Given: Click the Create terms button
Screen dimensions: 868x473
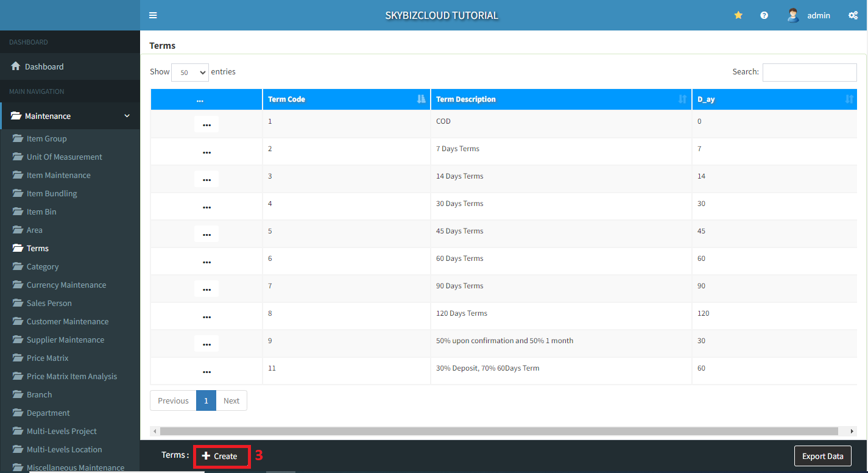Looking at the screenshot, I should tap(221, 456).
